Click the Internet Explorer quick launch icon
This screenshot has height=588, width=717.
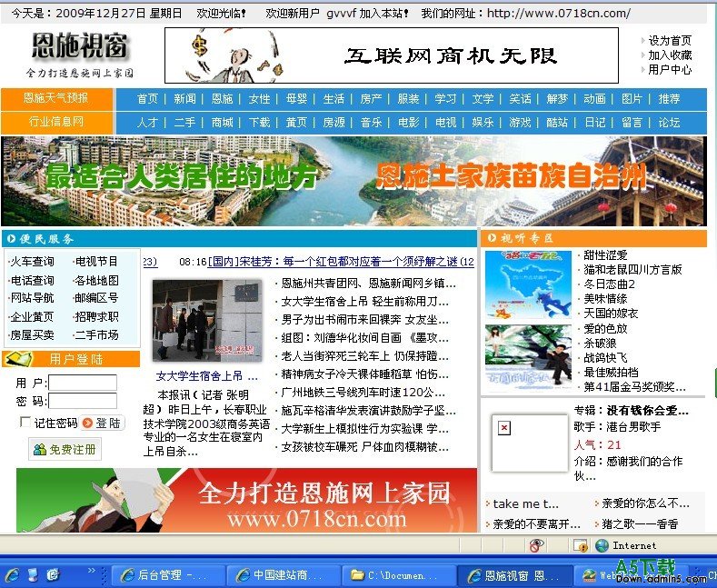pos(12,574)
